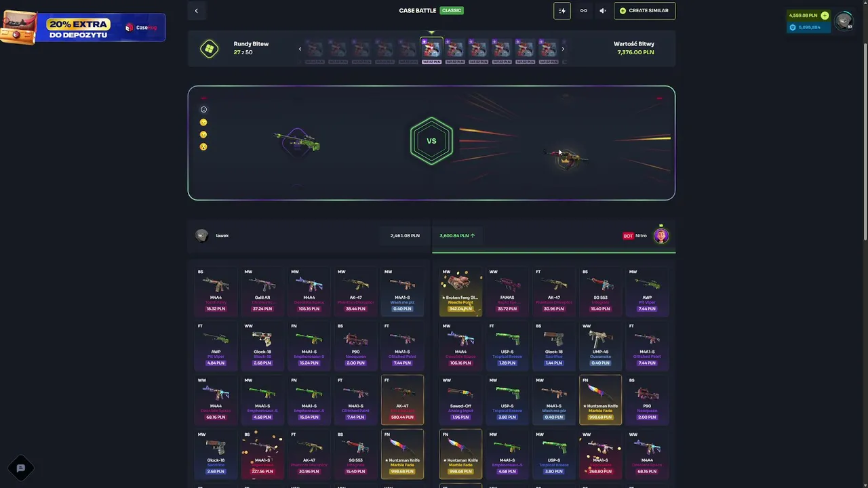Open the live chat bubble icon
Image resolution: width=868 pixels, height=488 pixels.
point(20,468)
